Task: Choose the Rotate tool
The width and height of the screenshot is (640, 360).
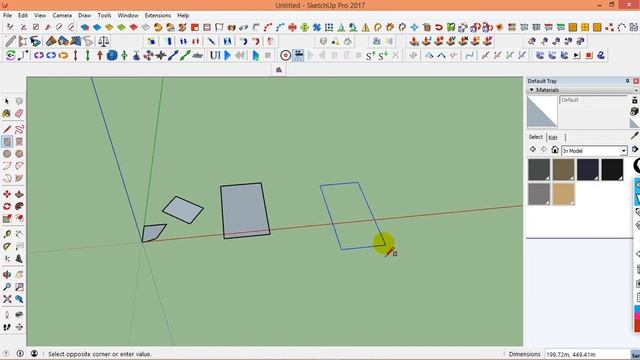Action: [7, 207]
